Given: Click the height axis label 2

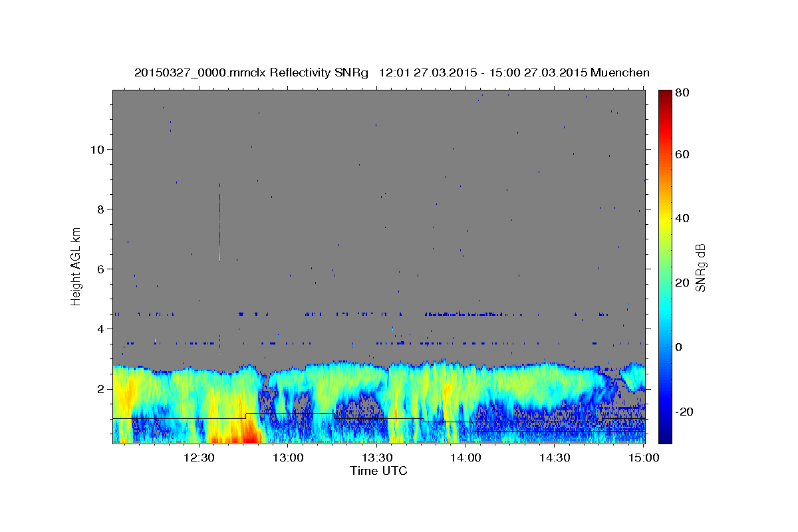Looking at the screenshot, I should point(101,389).
